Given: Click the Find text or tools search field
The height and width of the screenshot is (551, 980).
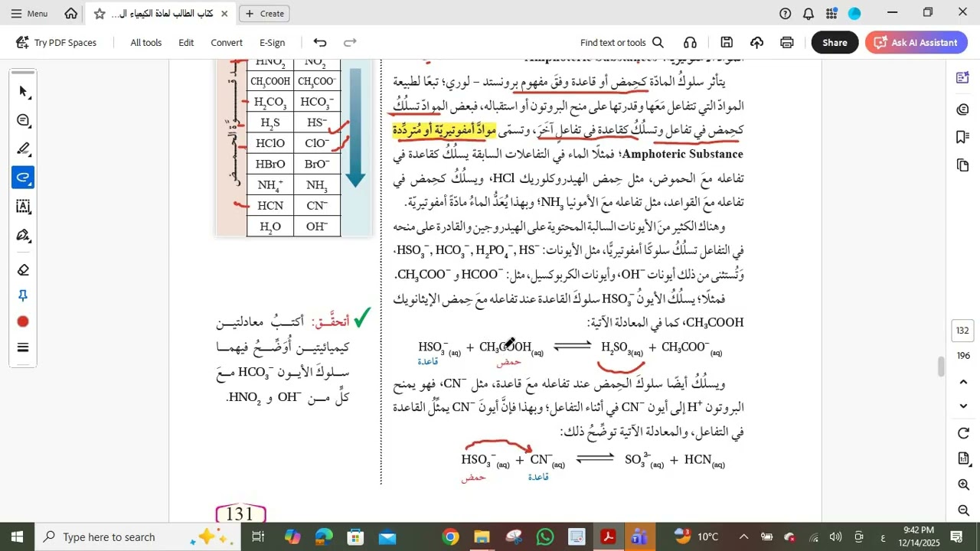Looking at the screenshot, I should 622,43.
